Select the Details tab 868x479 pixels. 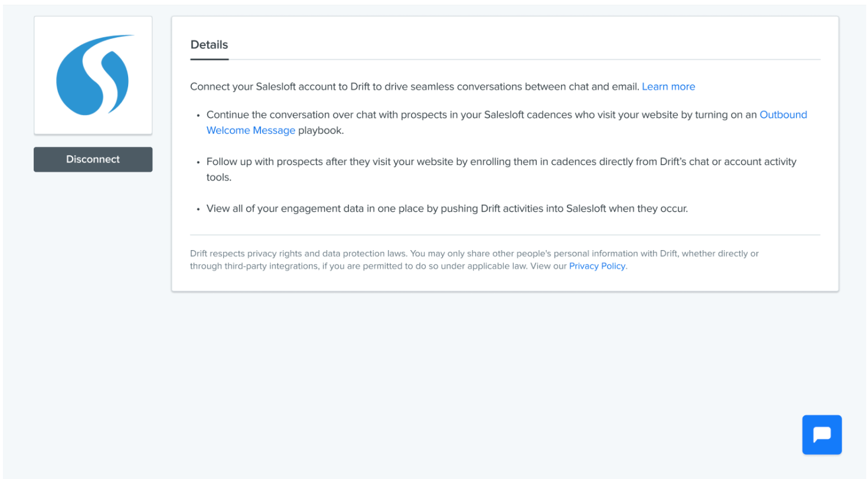(x=209, y=45)
